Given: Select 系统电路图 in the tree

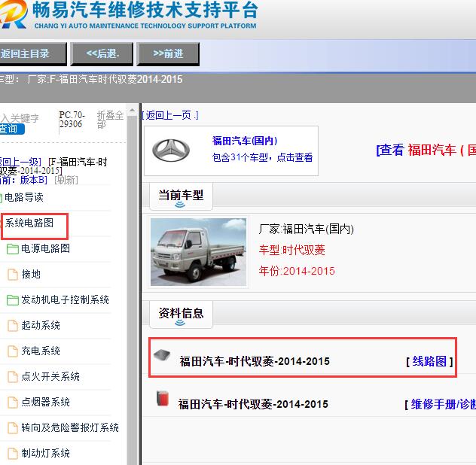Looking at the screenshot, I should [29, 223].
